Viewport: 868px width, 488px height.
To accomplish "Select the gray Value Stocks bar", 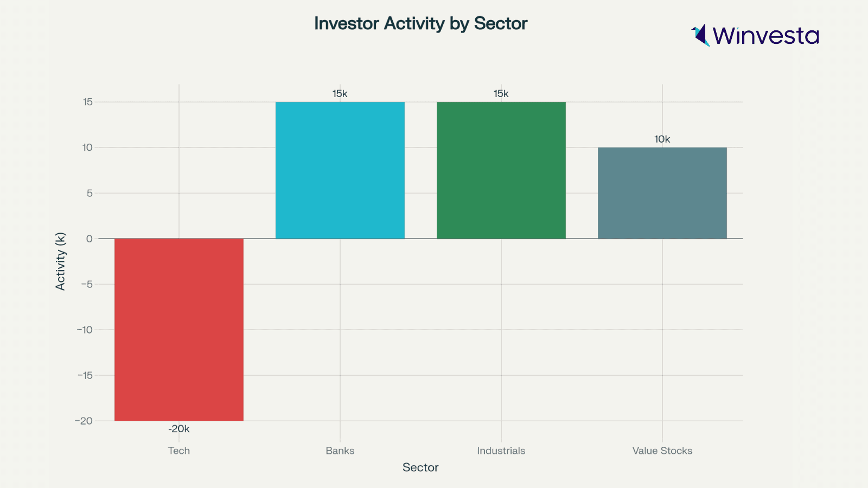I will 662,193.
